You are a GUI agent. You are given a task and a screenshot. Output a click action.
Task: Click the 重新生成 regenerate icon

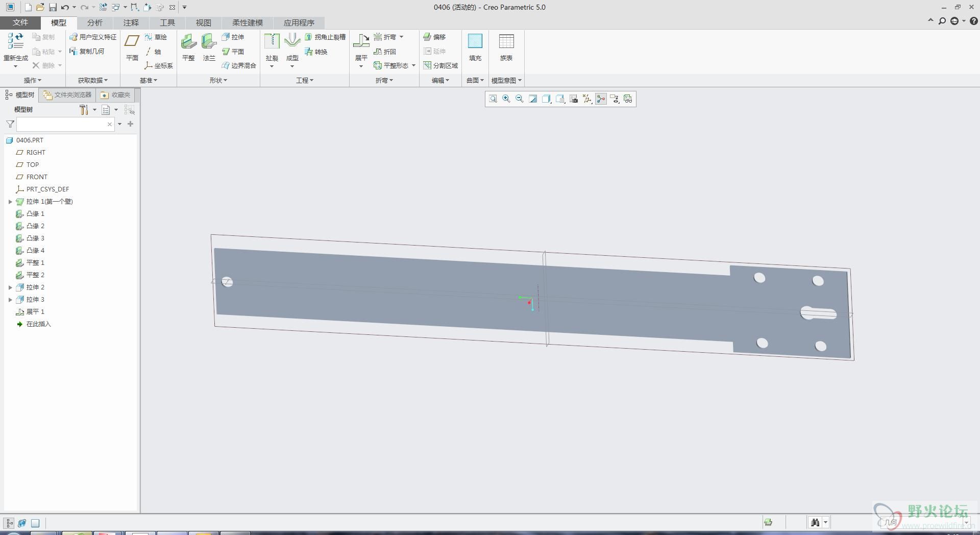pyautogui.click(x=15, y=41)
